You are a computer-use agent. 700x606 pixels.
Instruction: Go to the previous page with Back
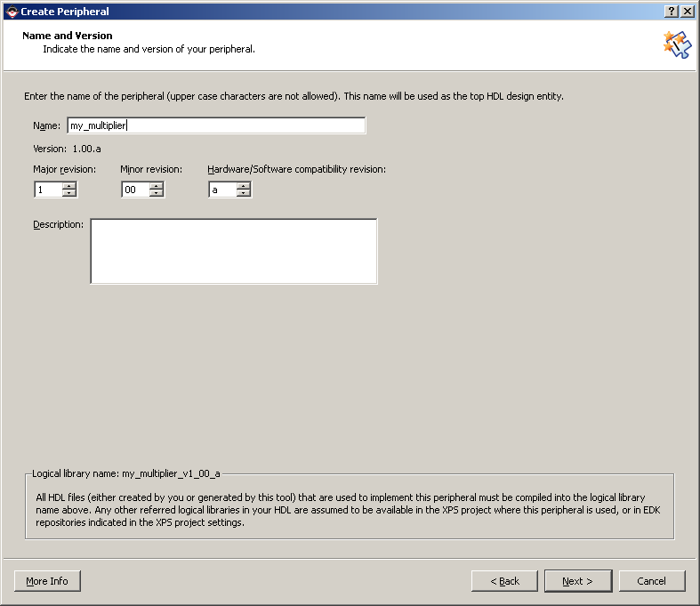(x=504, y=581)
